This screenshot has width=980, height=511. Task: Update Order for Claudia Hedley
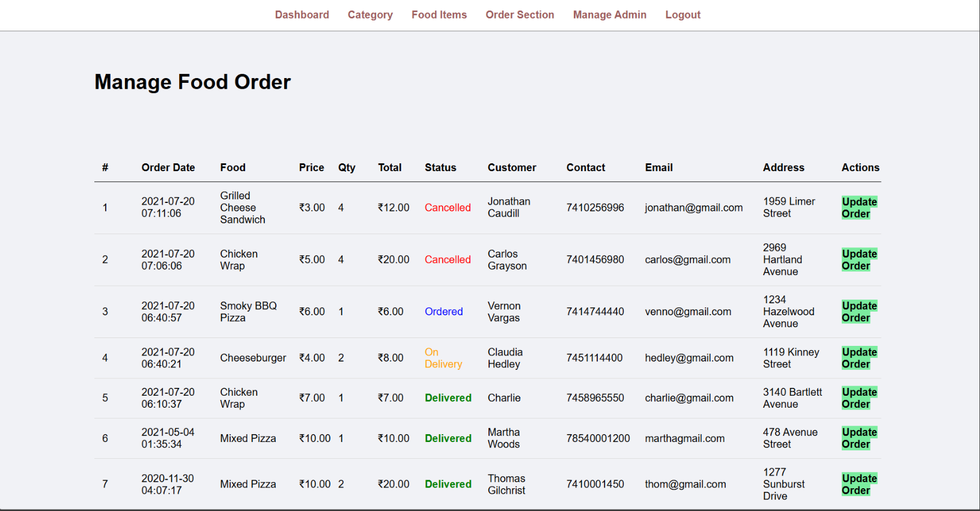pyautogui.click(x=859, y=358)
